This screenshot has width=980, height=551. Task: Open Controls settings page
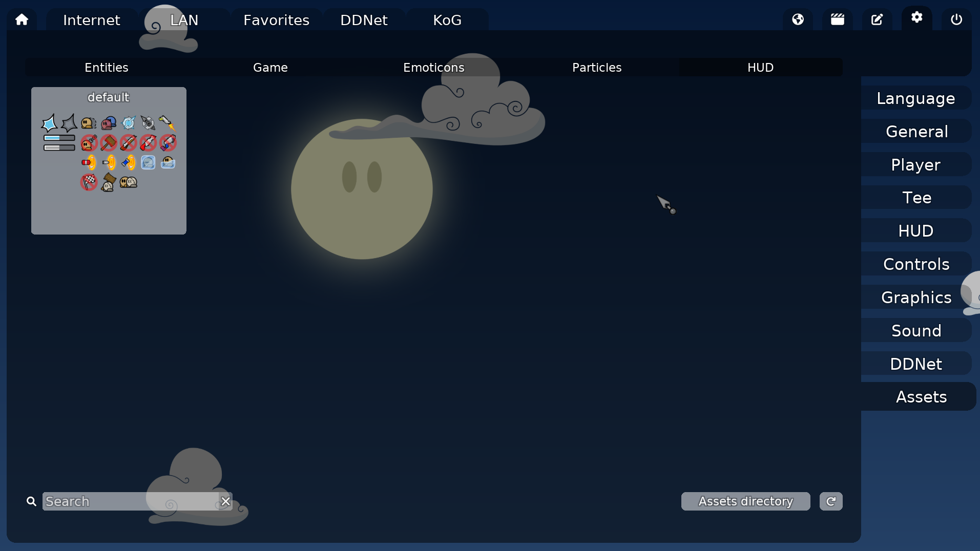click(x=916, y=264)
